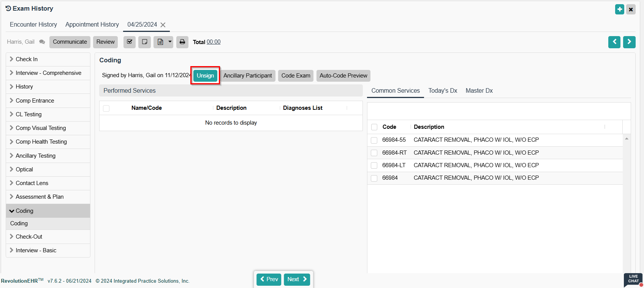Open the Appointment History tab
This screenshot has height=288, width=644.
(92, 25)
